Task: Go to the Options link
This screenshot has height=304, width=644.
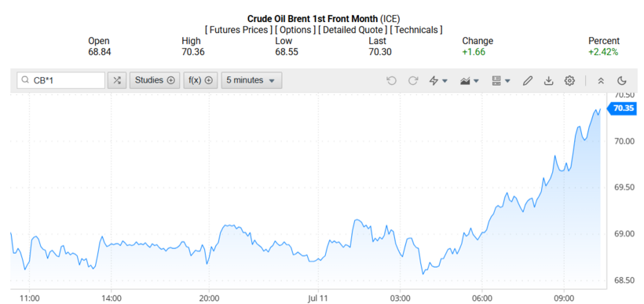Action: (x=295, y=30)
